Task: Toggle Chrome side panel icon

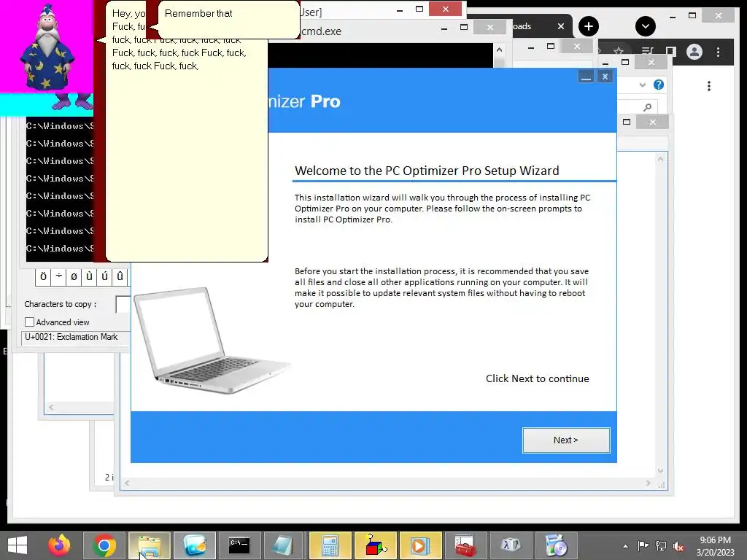Action: [670, 51]
